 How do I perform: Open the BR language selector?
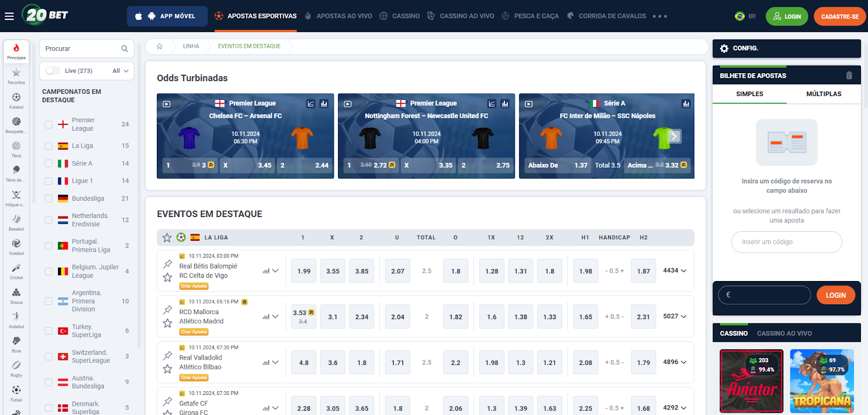click(x=745, y=16)
